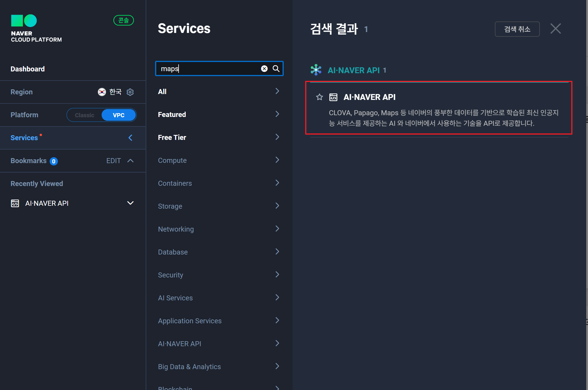
Task: Expand AI·NAVER API in Recently Viewed
Action: pos(130,203)
